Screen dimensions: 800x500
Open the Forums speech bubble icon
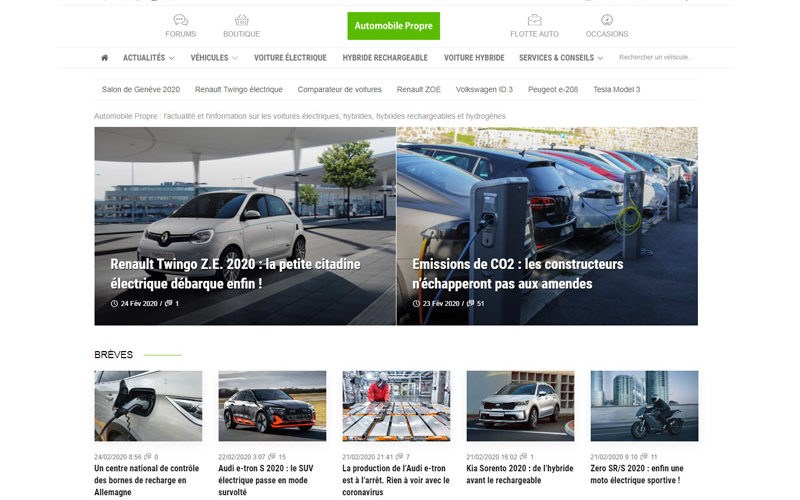click(181, 20)
